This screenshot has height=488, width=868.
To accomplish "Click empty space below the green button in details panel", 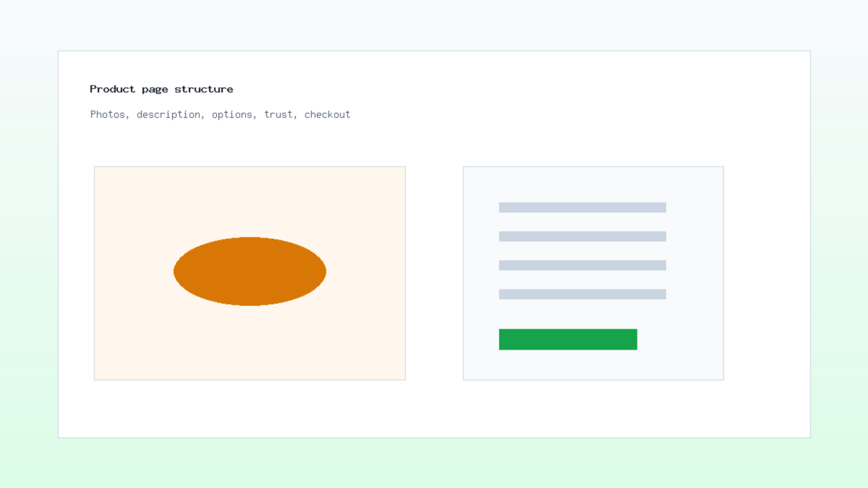I will (593, 366).
